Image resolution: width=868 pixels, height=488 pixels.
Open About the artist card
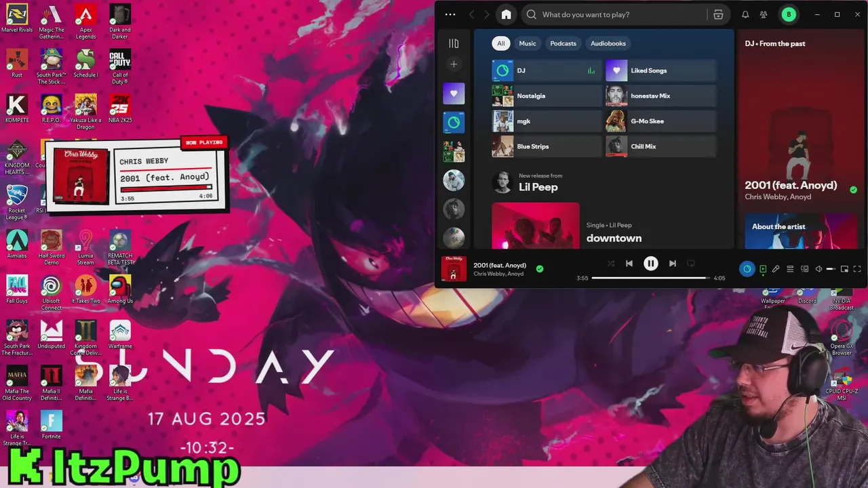[x=801, y=231]
